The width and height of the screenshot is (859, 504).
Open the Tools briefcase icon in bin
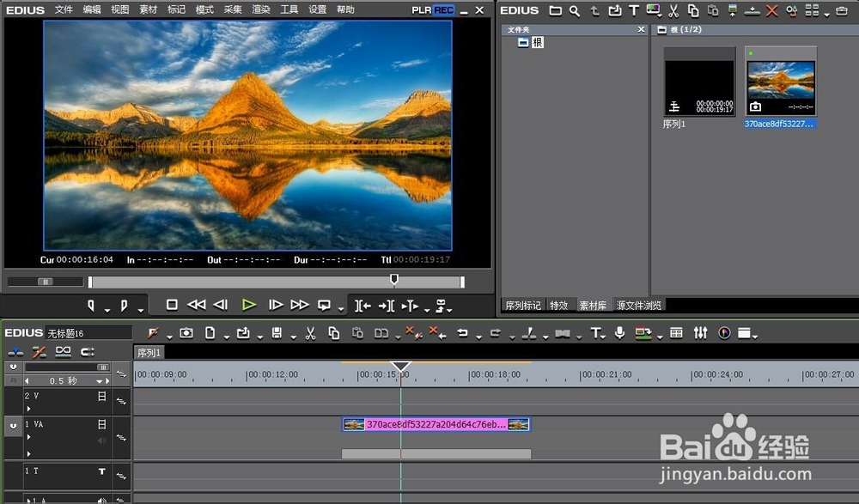pos(842,10)
